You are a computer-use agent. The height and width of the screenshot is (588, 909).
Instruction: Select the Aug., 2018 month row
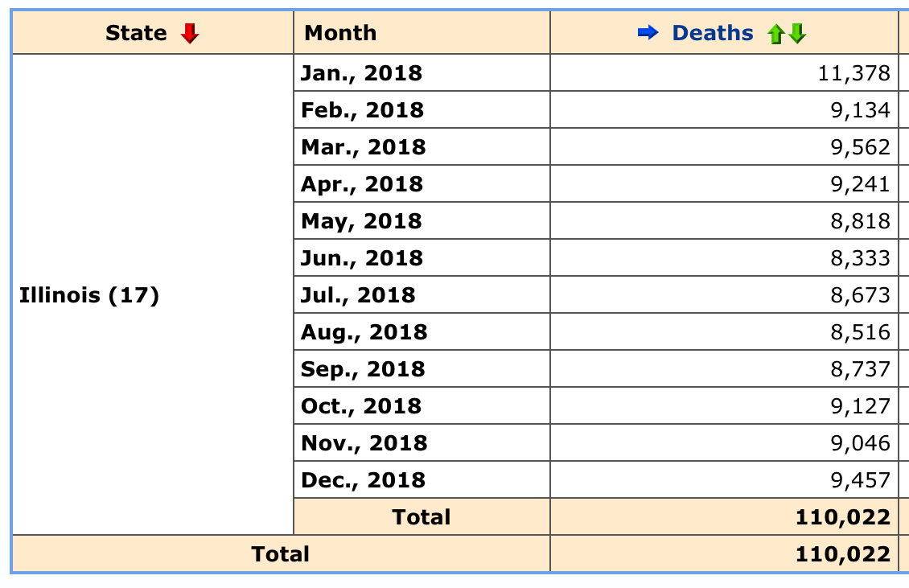pyautogui.click(x=422, y=332)
